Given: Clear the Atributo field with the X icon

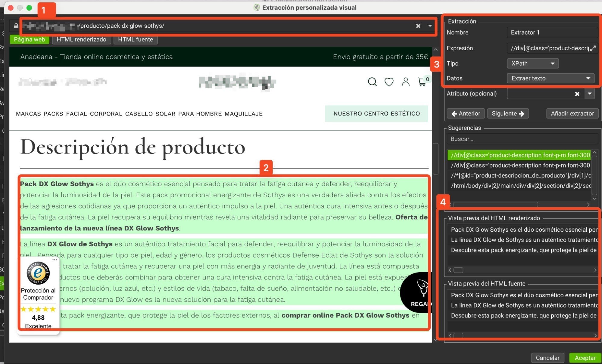Looking at the screenshot, I should point(577,94).
